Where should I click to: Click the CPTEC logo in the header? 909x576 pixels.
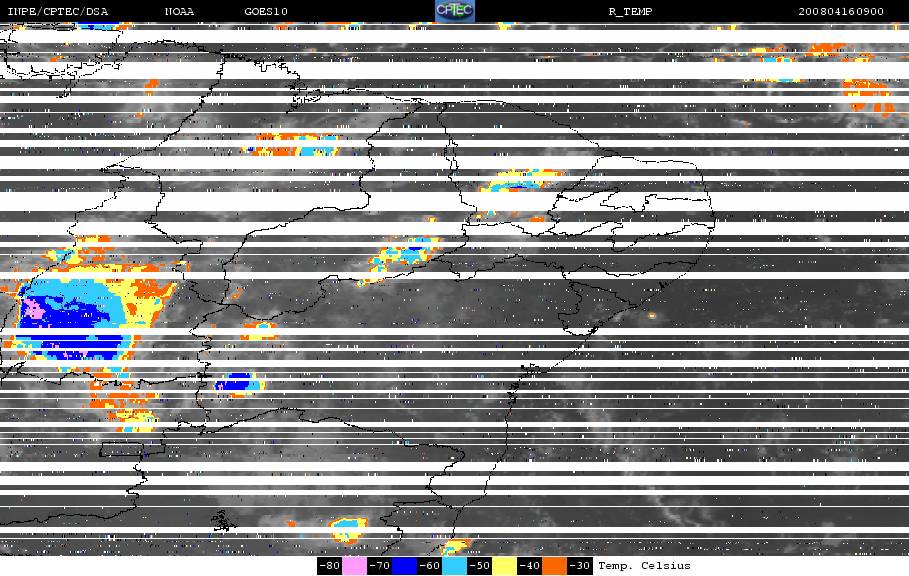coord(455,11)
